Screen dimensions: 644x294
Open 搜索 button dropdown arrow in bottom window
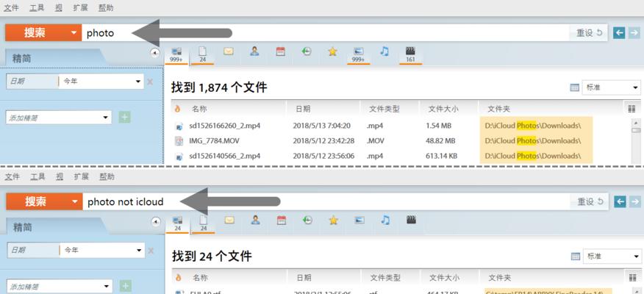click(74, 201)
